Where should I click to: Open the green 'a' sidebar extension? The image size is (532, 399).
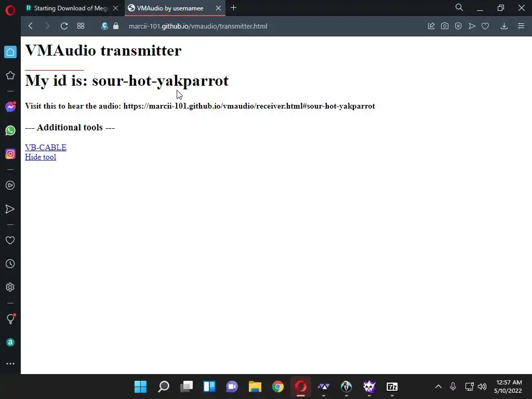click(x=10, y=342)
